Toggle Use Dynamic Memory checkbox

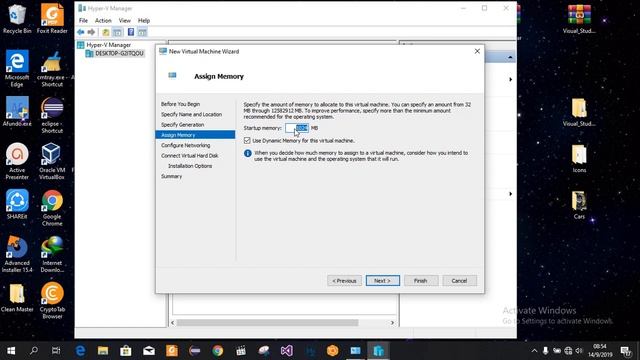click(247, 140)
